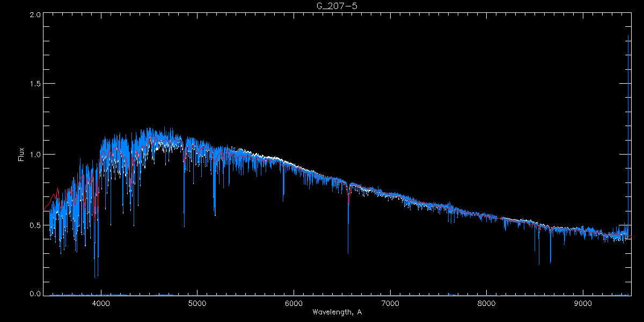Click the Wavelength, A x-axis label
This screenshot has width=644, height=322.
click(336, 312)
